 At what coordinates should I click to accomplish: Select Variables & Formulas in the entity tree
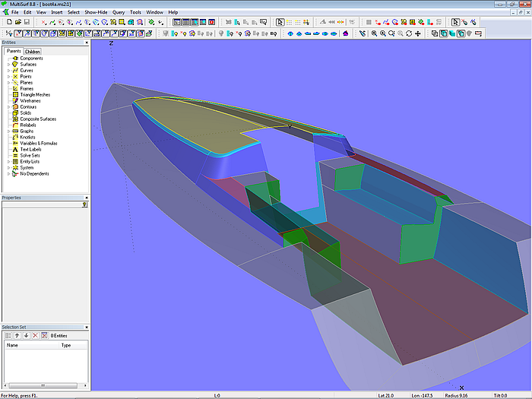click(x=38, y=144)
